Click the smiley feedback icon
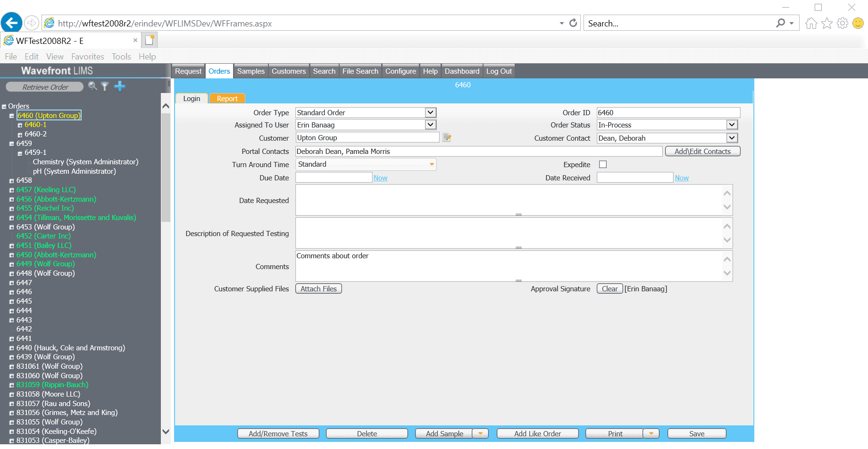 click(858, 23)
